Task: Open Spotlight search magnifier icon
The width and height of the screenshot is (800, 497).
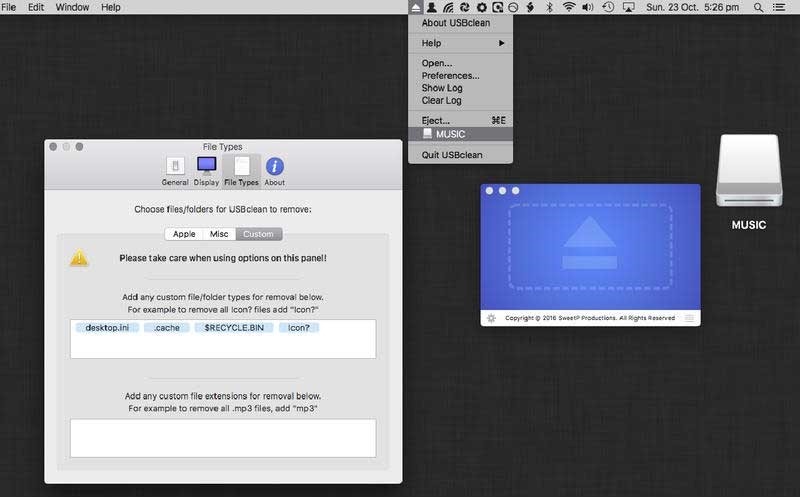Action: (x=757, y=7)
